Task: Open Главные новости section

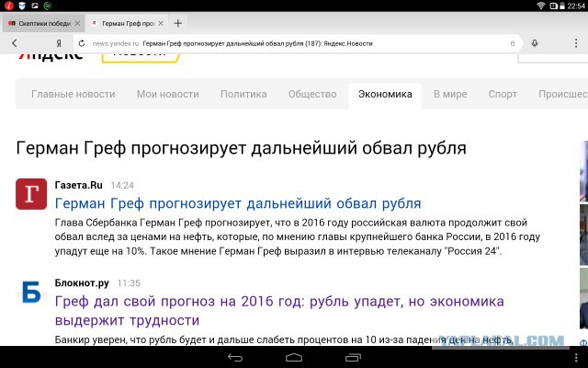Action: point(73,94)
